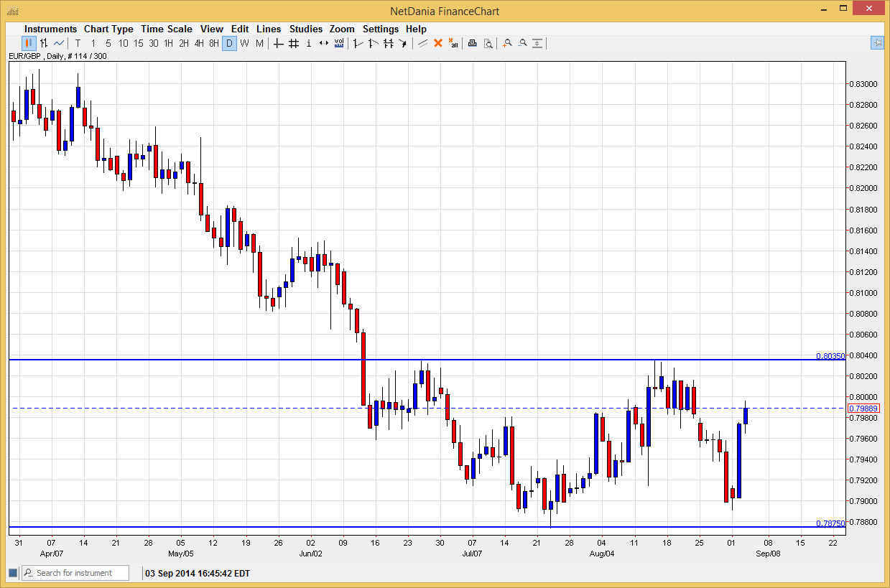
Task: Switch to the weekly W timeframe
Action: pyautogui.click(x=244, y=43)
